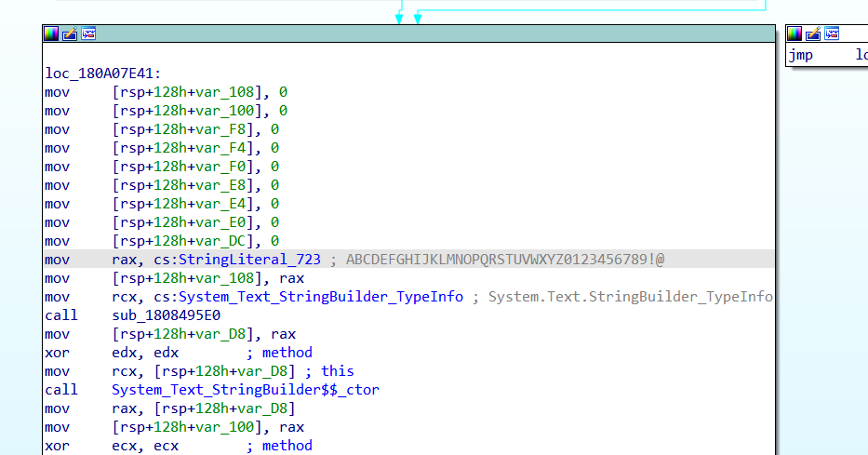This screenshot has width=868, height=455.
Task: Click the header bar of the loc_180A07E41 block
Action: pos(408,33)
